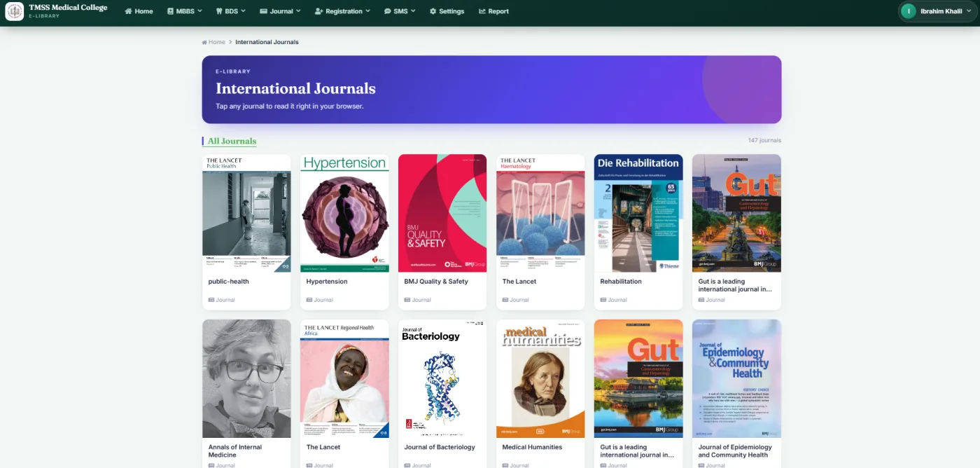Expand the MBBS dropdown arrow
The height and width of the screenshot is (468, 980).
[x=199, y=11]
